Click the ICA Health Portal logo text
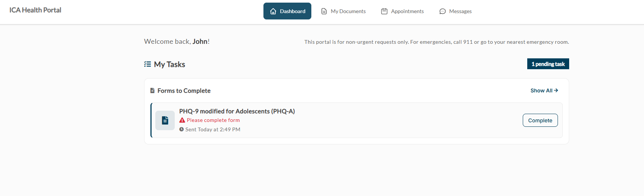 click(35, 10)
